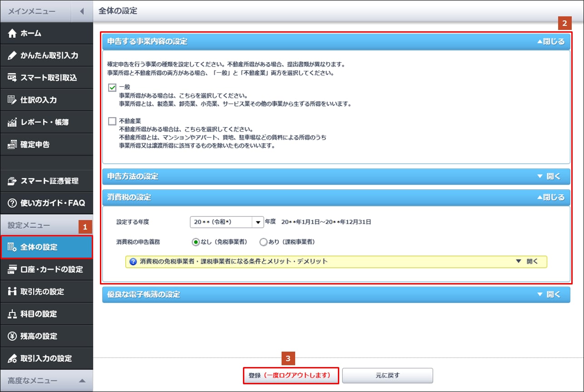
Task: Click the スマート取引取込 icon
Action: pos(12,78)
